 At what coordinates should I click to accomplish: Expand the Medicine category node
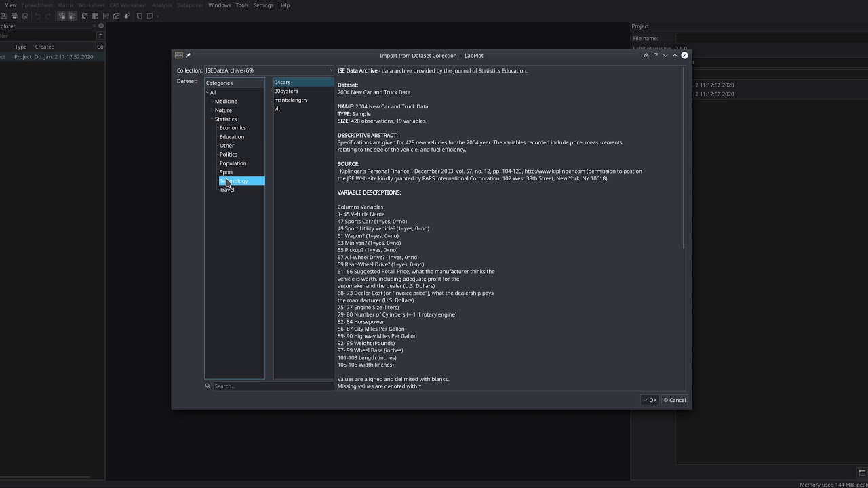(x=212, y=101)
